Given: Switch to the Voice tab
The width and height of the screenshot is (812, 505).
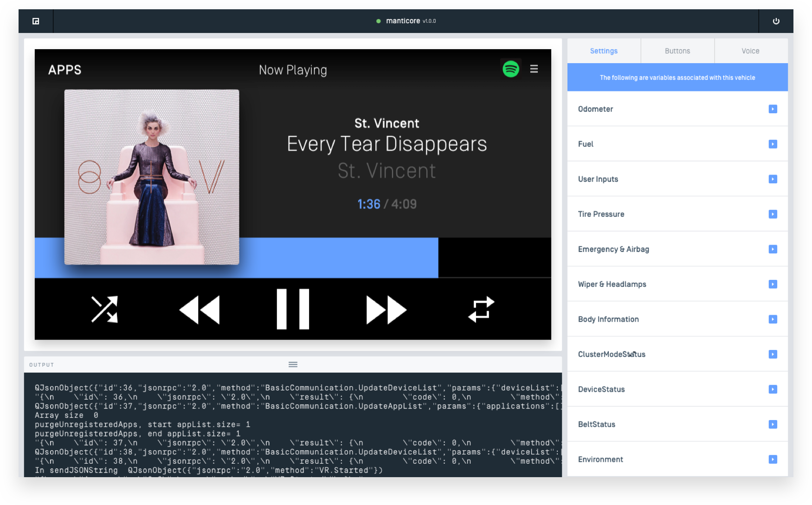Looking at the screenshot, I should (x=750, y=51).
